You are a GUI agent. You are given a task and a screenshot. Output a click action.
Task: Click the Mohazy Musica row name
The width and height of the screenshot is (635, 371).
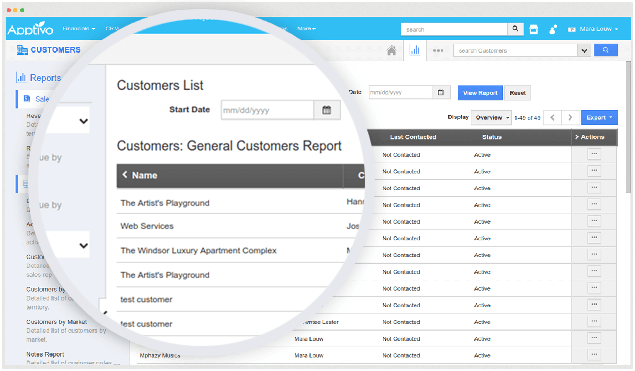[160, 356]
